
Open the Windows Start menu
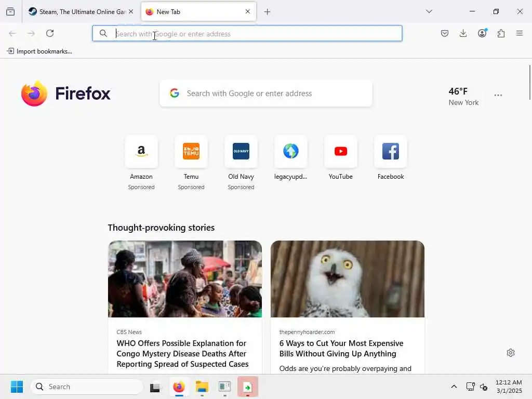click(x=17, y=387)
